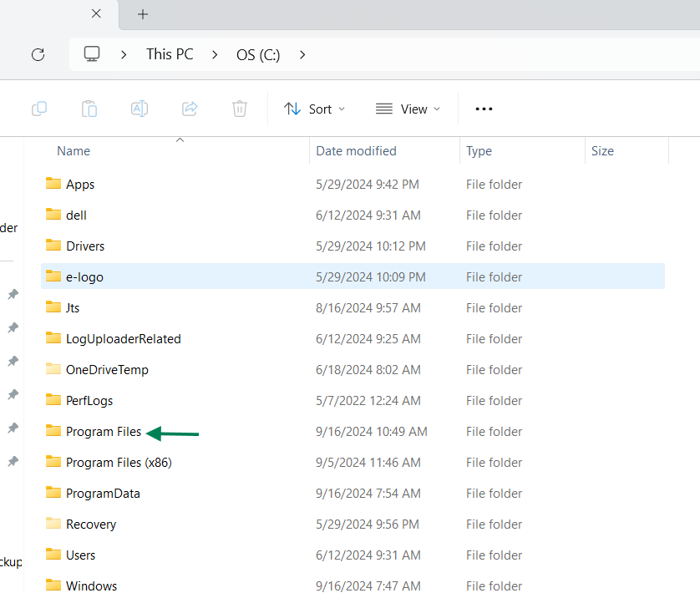
Task: Sort by the Size column header
Action: click(x=602, y=151)
